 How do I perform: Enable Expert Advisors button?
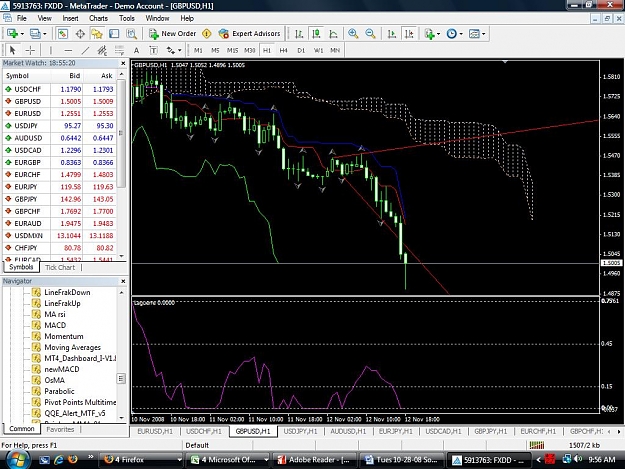250,34
